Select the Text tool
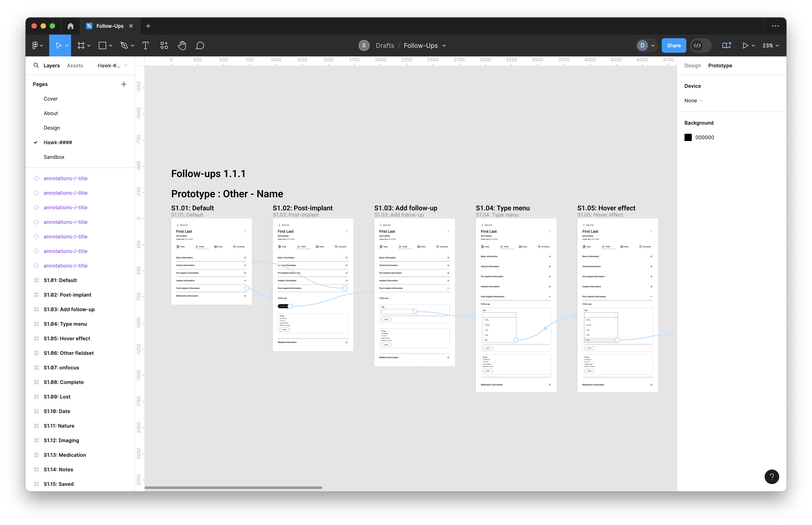The width and height of the screenshot is (812, 525). click(145, 46)
